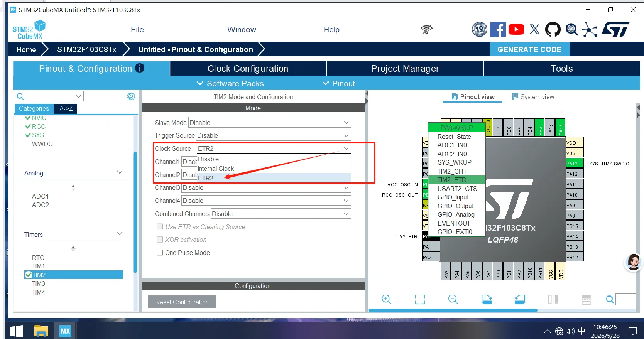Open the Windows Start menu

pyautogui.click(x=17, y=331)
